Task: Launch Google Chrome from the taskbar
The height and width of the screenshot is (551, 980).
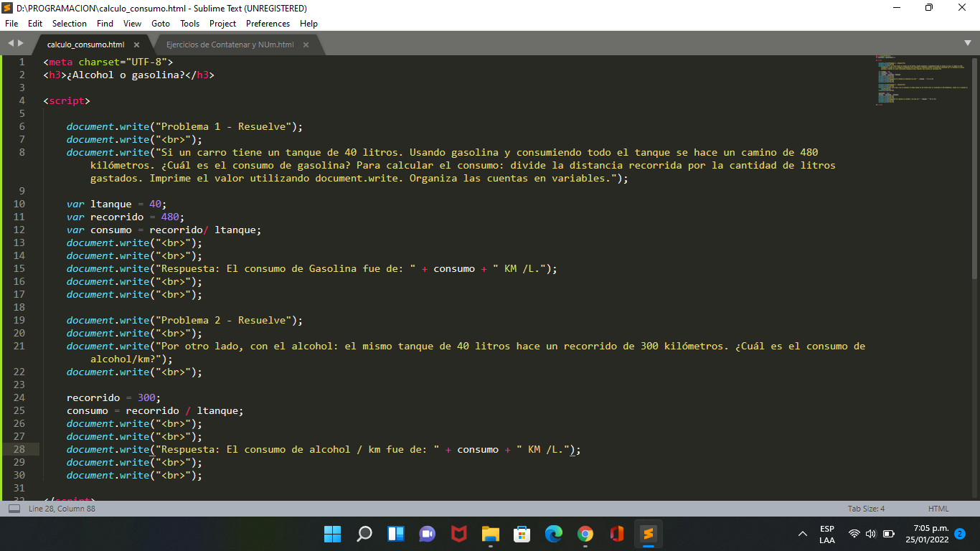Action: (x=585, y=534)
